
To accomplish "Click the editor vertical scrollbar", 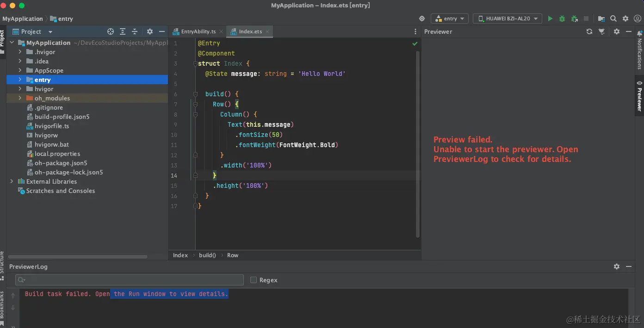I will [x=418, y=143].
